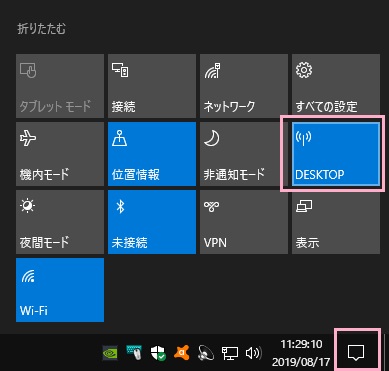Open Windows Security shield tray icon
389x371 pixels.
tap(158, 353)
